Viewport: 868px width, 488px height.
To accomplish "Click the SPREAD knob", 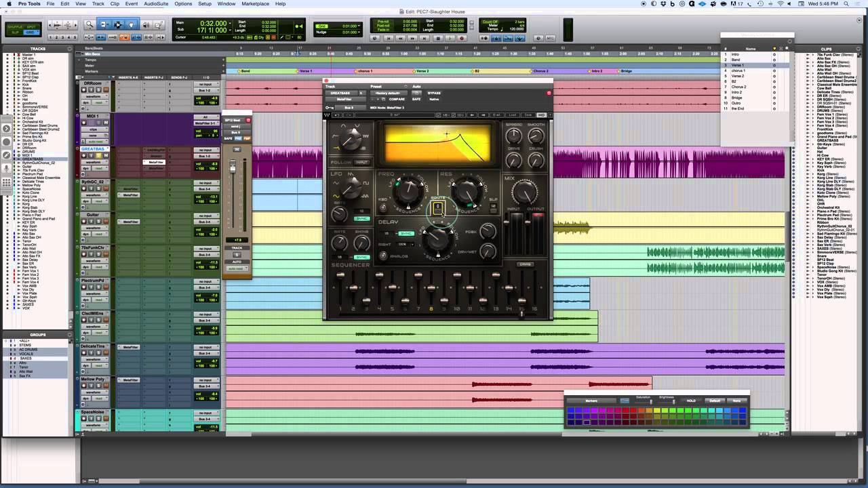I will [x=513, y=136].
